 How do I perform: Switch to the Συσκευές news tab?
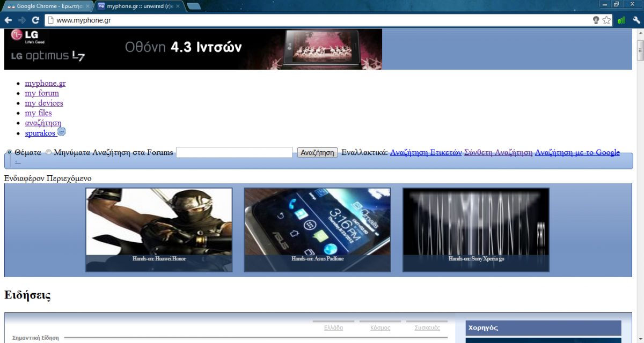click(427, 327)
